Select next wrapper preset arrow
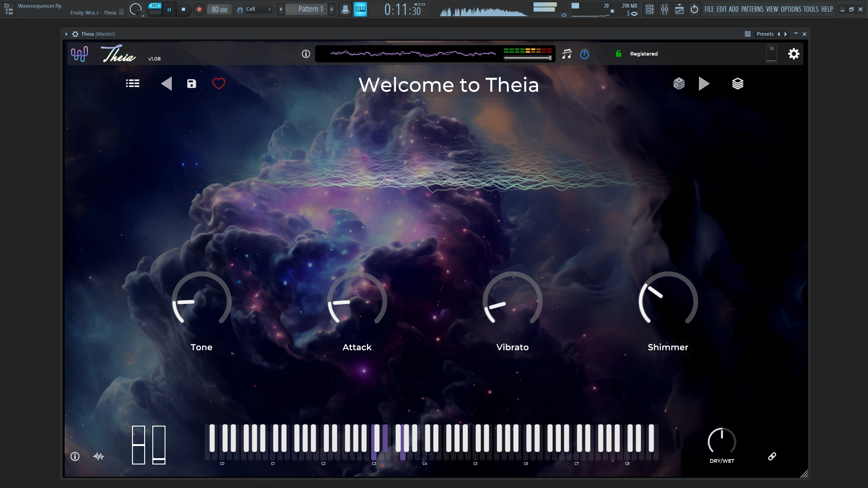This screenshot has height=488, width=868. tap(786, 34)
